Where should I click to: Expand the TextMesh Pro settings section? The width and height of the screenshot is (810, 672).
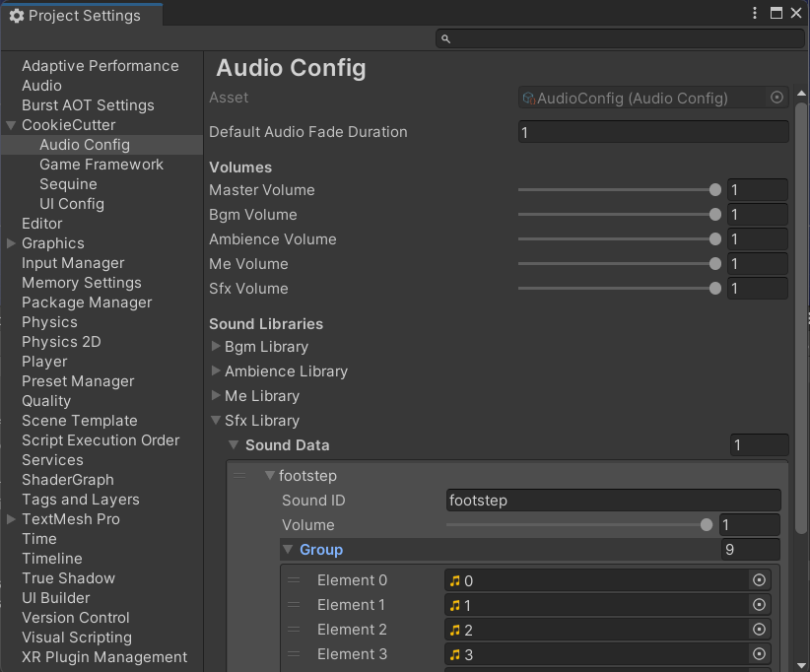pyautogui.click(x=10, y=519)
